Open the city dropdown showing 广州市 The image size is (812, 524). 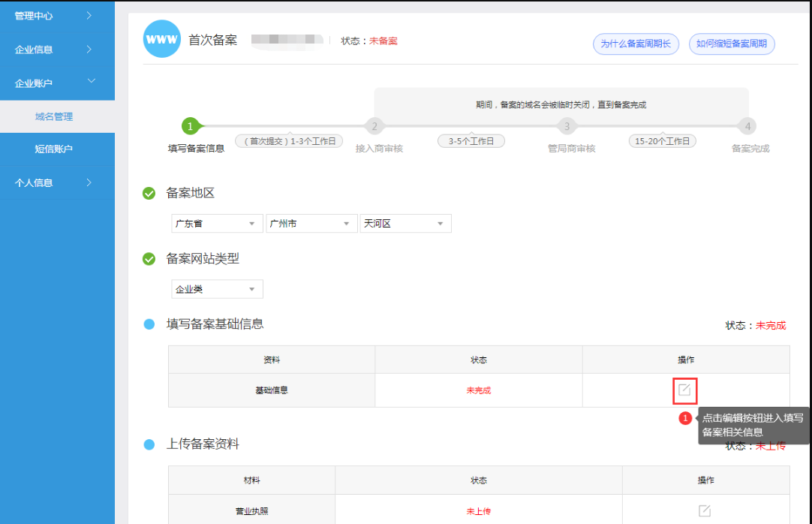311,224
